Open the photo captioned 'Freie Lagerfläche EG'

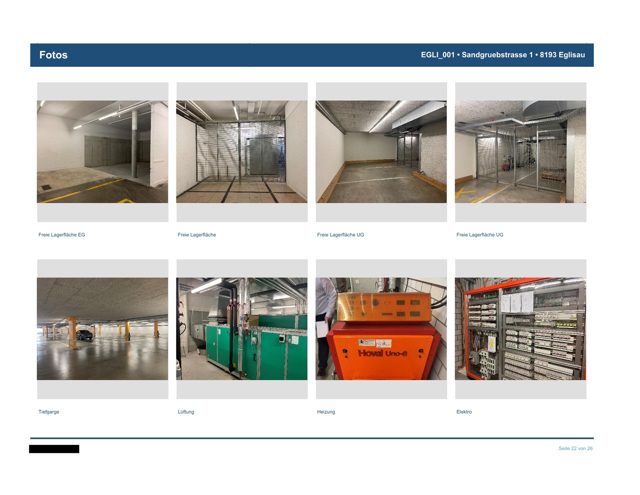(102, 152)
